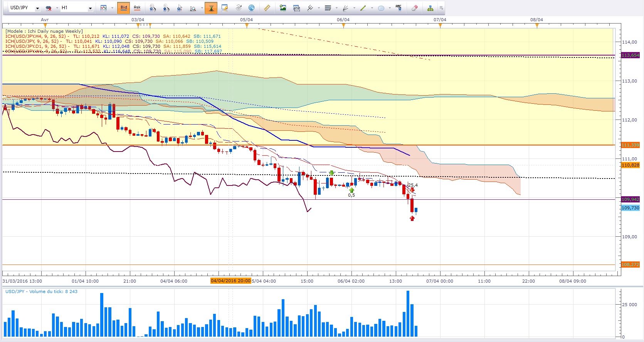Open the hierarchy tree icon
This screenshot has height=342, width=644.
pos(430,8)
